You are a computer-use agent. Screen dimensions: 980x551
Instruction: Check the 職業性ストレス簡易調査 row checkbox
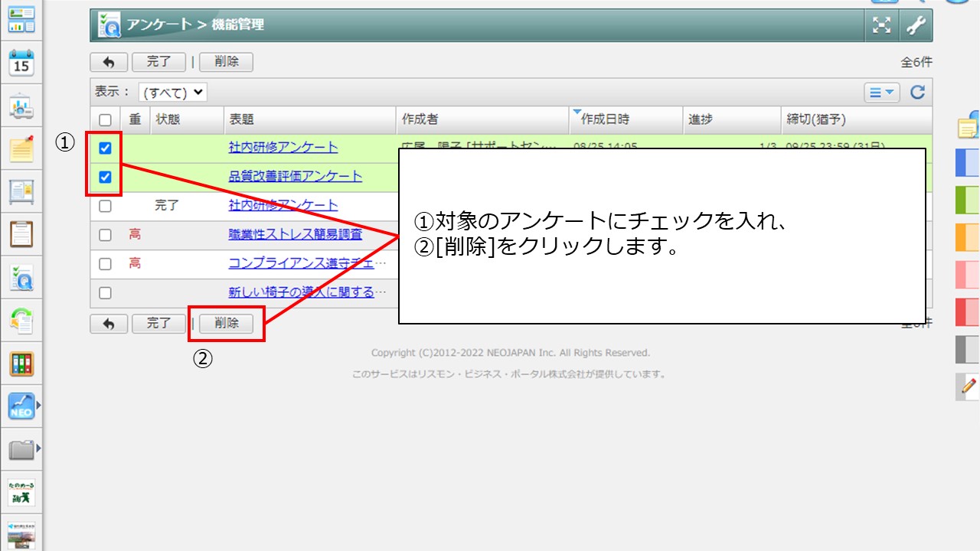106,235
